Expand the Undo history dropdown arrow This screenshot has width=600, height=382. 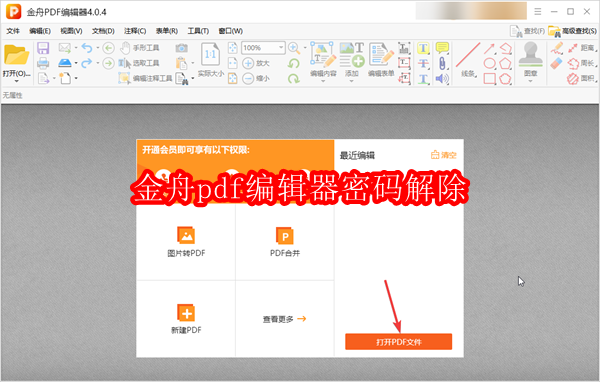click(x=98, y=48)
